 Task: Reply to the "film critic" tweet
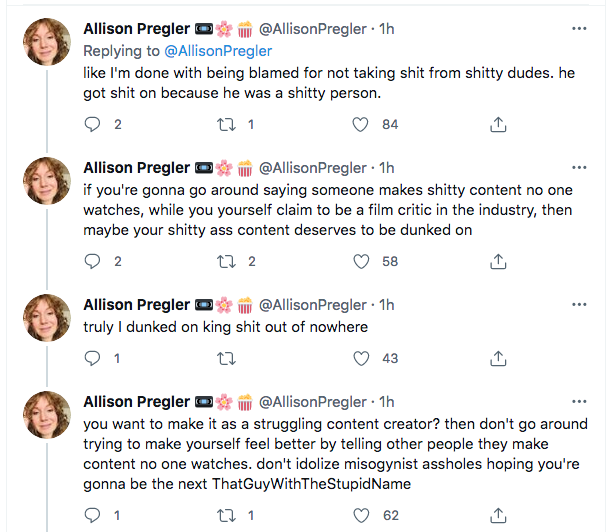tap(93, 261)
